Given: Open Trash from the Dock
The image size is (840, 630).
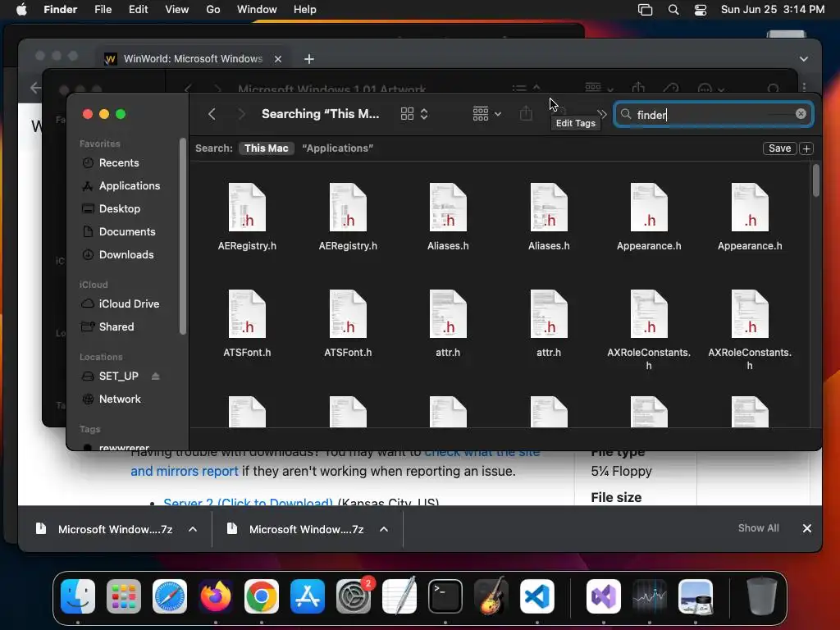Looking at the screenshot, I should 761,596.
